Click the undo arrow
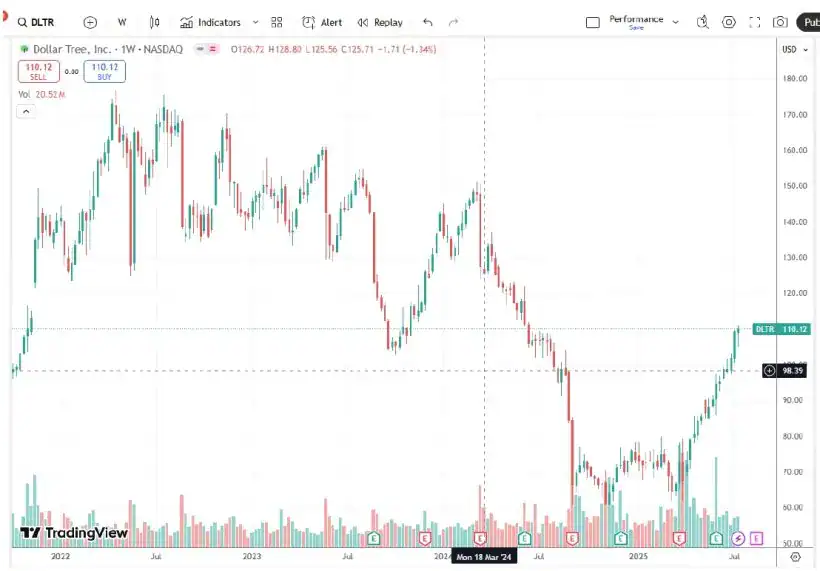This screenshot has width=820, height=571. (428, 22)
